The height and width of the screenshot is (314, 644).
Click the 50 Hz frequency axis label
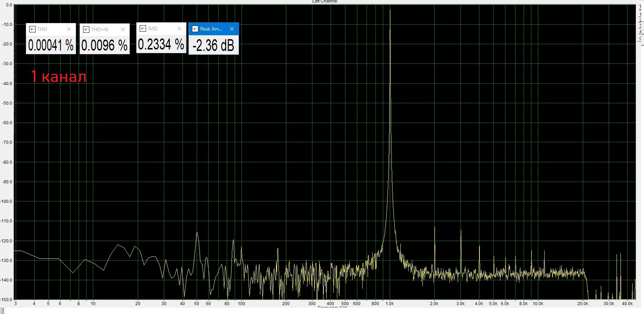(197, 304)
